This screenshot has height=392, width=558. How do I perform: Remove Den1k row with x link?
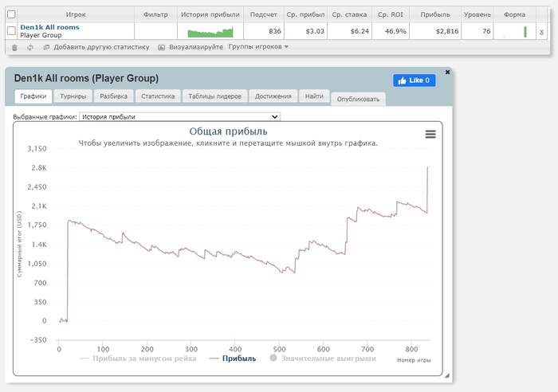coord(541,32)
